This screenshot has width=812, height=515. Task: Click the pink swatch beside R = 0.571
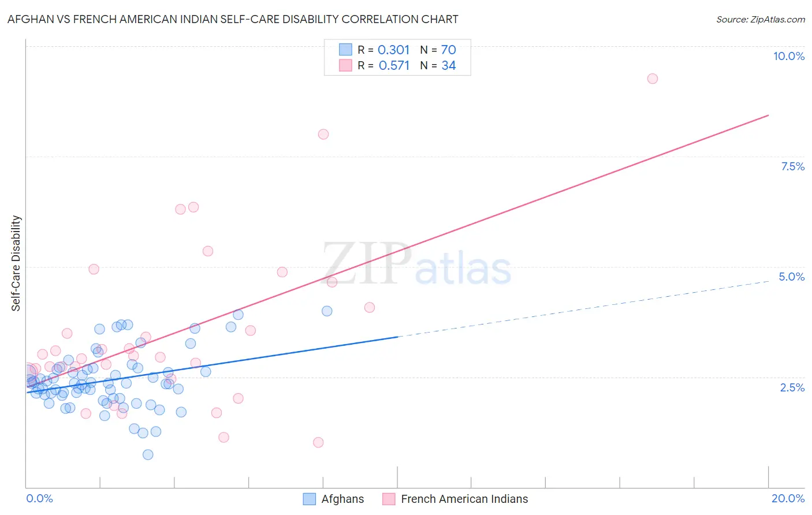coord(345,65)
